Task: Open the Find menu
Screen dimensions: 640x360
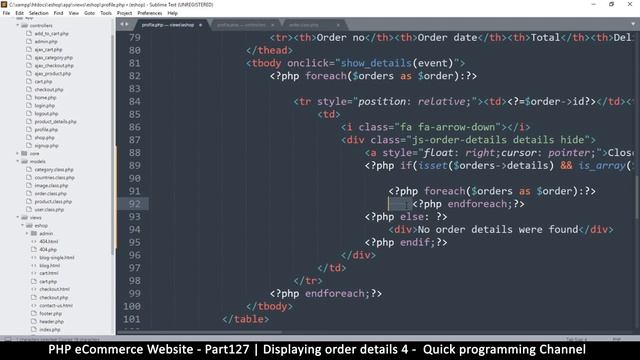Action: 58,13
